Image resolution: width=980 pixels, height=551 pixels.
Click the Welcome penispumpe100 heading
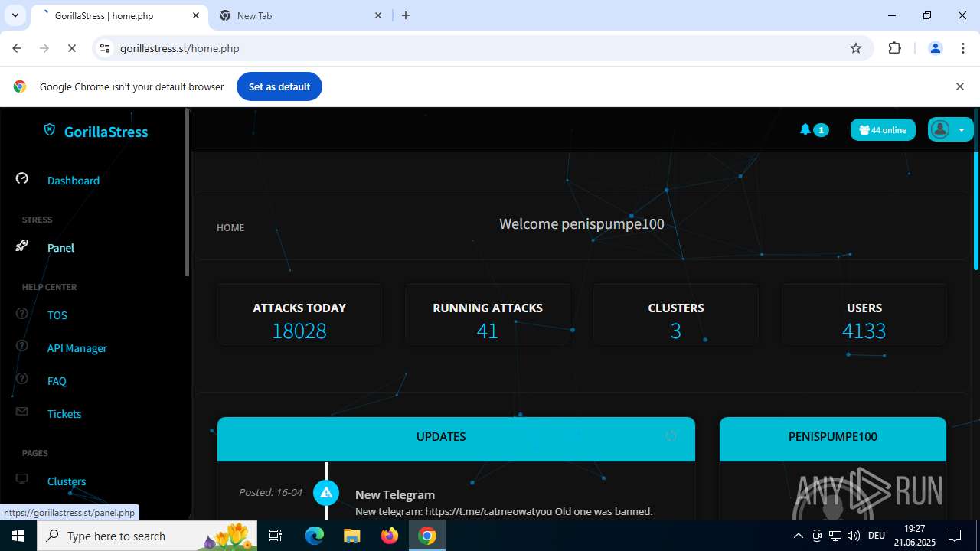582,224
